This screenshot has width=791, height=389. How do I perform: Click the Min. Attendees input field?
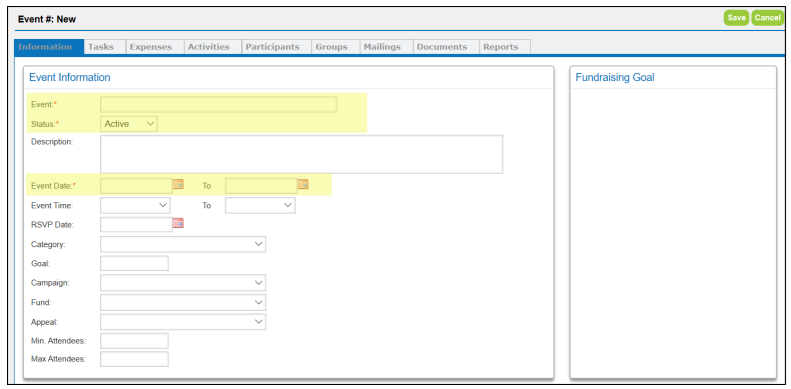pos(134,341)
